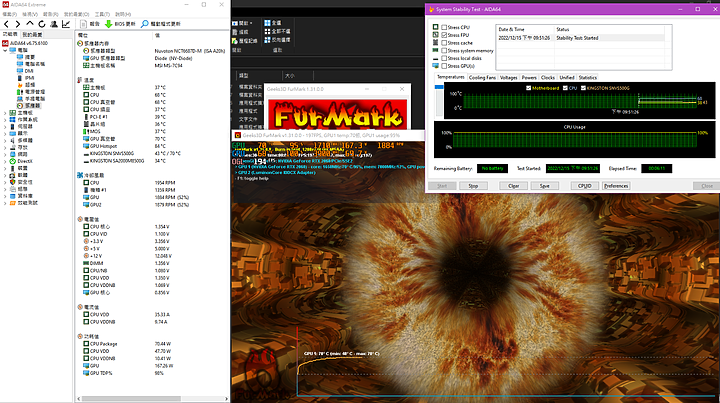720x403 pixels.
Task: Enable the Stress GPU(s) checkbox
Action: 444,66
